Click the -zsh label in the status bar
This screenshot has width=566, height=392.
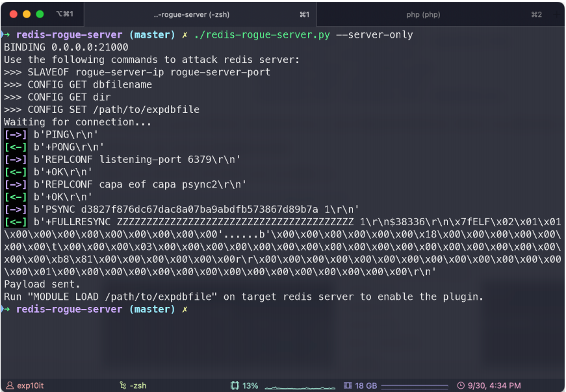click(x=138, y=386)
